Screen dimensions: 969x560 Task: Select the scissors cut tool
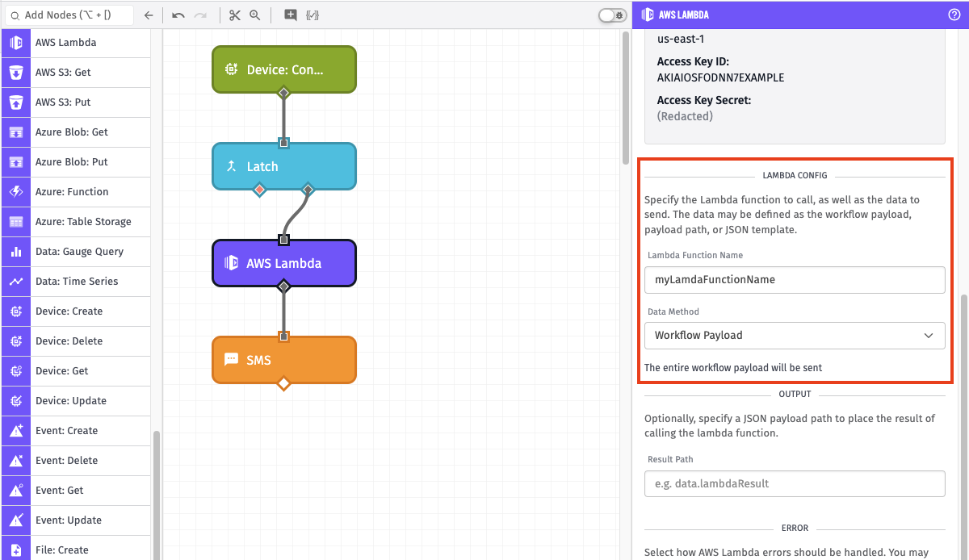coord(234,15)
